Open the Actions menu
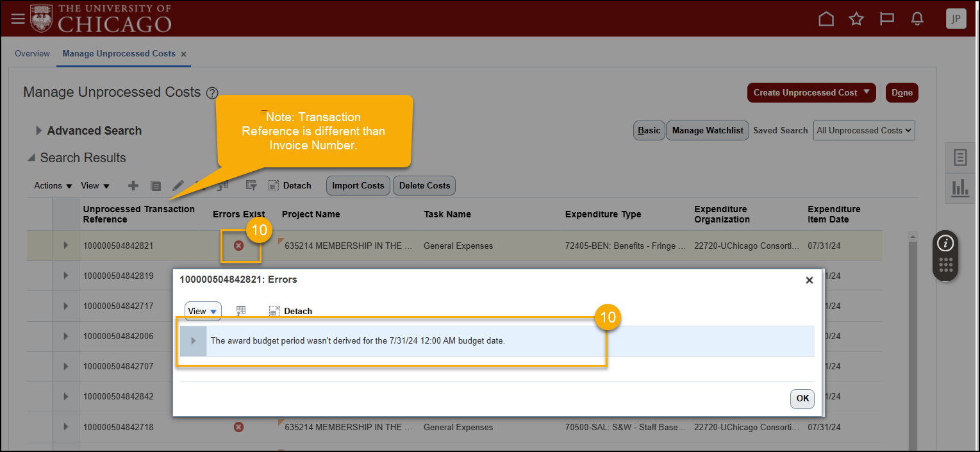The width and height of the screenshot is (980, 452). pyautogui.click(x=53, y=185)
